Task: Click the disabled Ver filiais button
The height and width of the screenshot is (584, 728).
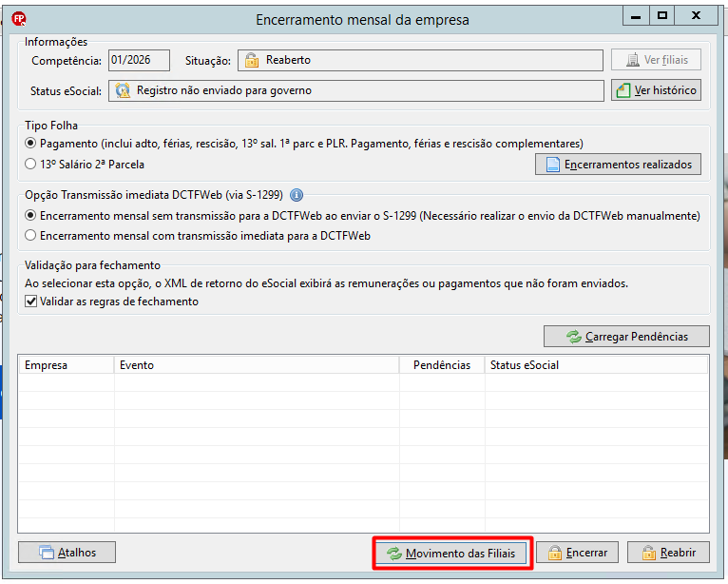Action: click(x=656, y=60)
